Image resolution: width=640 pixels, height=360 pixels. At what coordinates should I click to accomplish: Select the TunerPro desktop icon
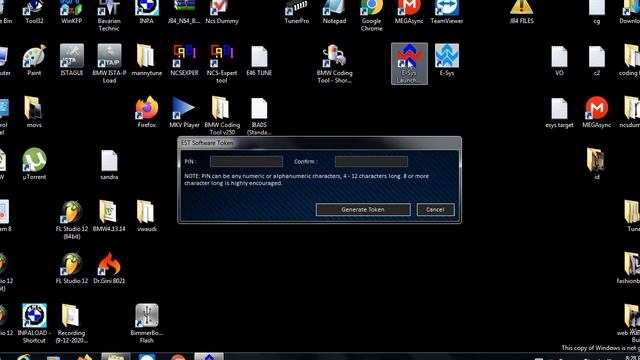(x=297, y=12)
